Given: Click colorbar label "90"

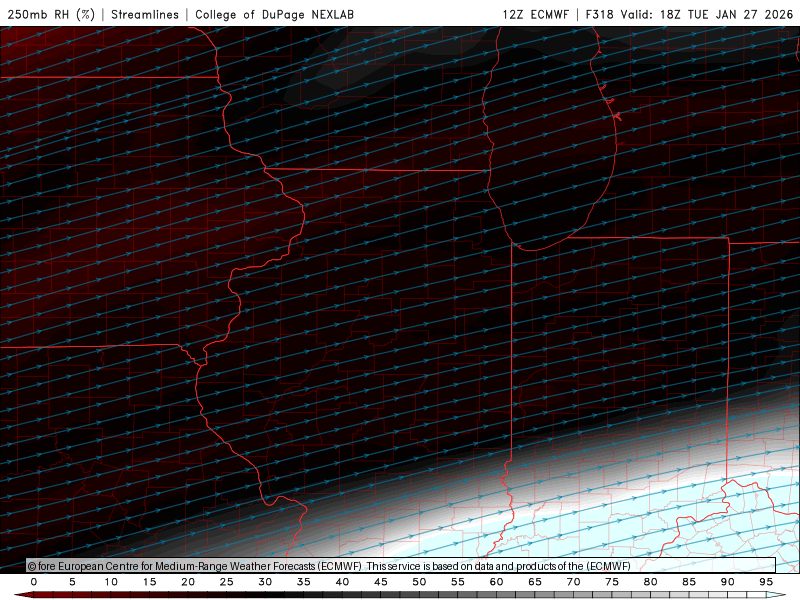Looking at the screenshot, I should pyautogui.click(x=727, y=582).
